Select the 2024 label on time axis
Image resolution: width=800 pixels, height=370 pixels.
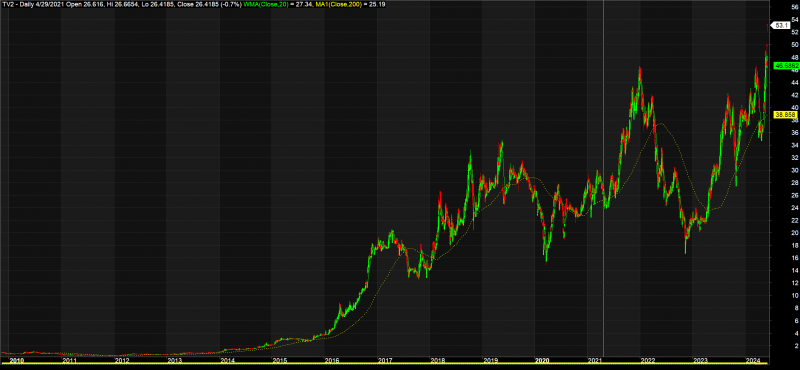(752, 360)
